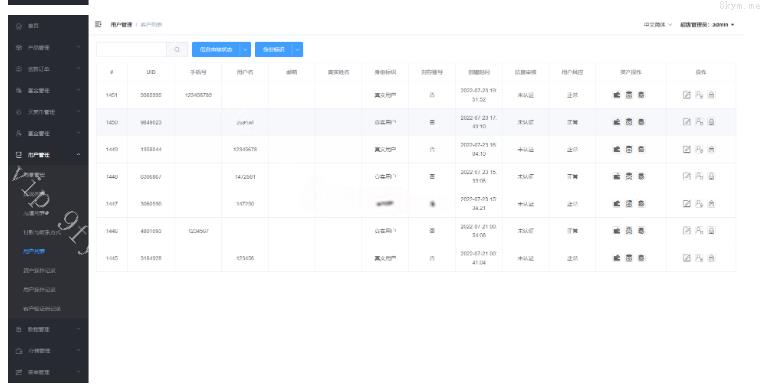Viewport: 760px width, 385px height.
Task: Click the 用户名 column header
Action: click(245, 72)
